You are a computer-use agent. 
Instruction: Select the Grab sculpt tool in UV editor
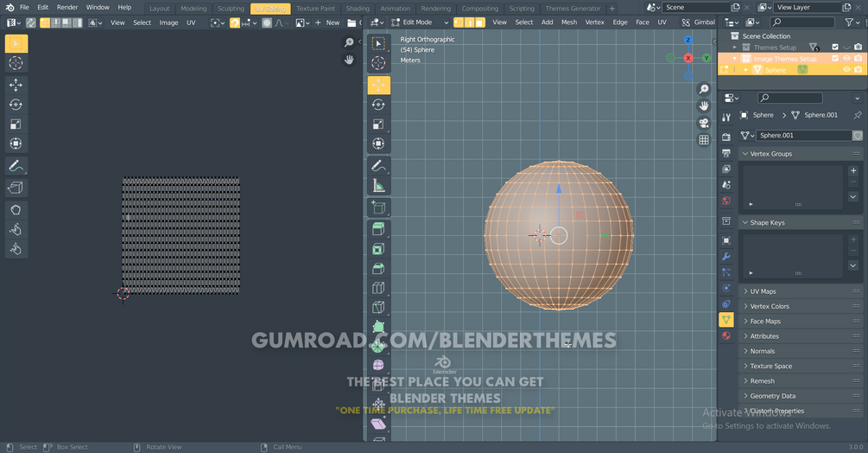click(x=16, y=210)
